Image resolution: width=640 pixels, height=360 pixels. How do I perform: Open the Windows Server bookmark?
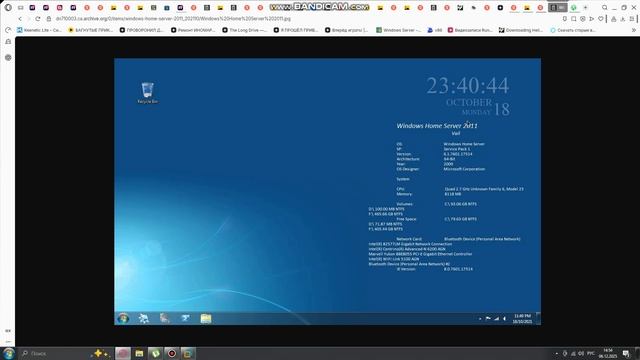tap(398, 30)
